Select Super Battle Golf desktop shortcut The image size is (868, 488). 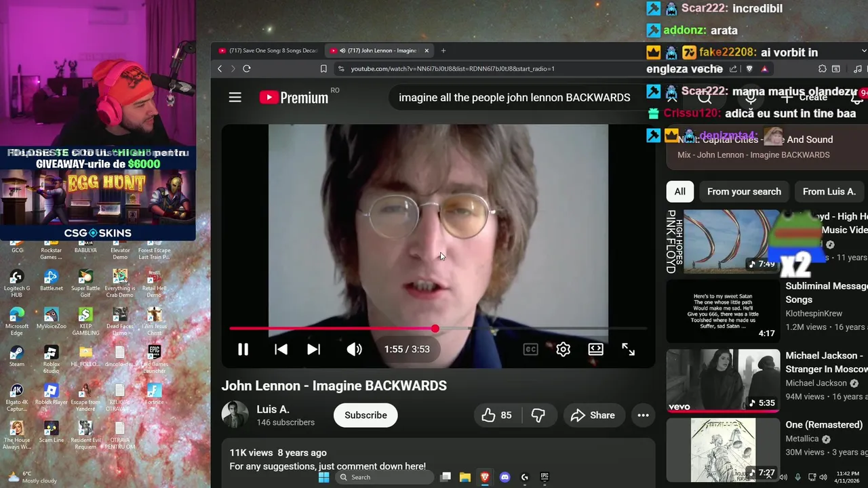tap(85, 284)
